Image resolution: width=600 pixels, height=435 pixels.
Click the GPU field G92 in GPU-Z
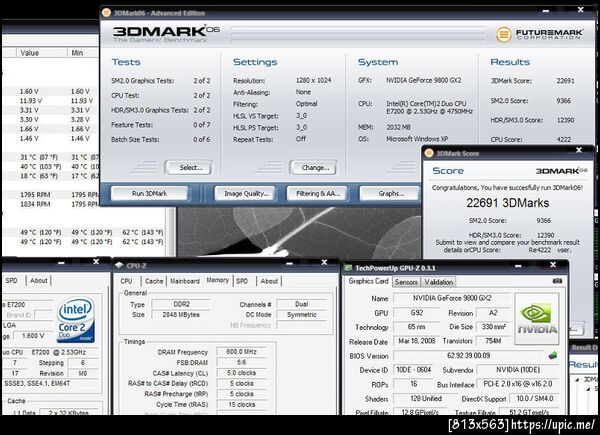coord(417,313)
